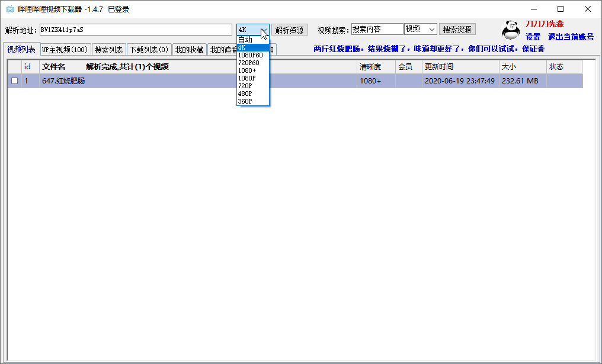This screenshot has height=364, width=602.
Task: Tick the checkbox for video 647.红烧肥肠
Action: click(x=14, y=81)
